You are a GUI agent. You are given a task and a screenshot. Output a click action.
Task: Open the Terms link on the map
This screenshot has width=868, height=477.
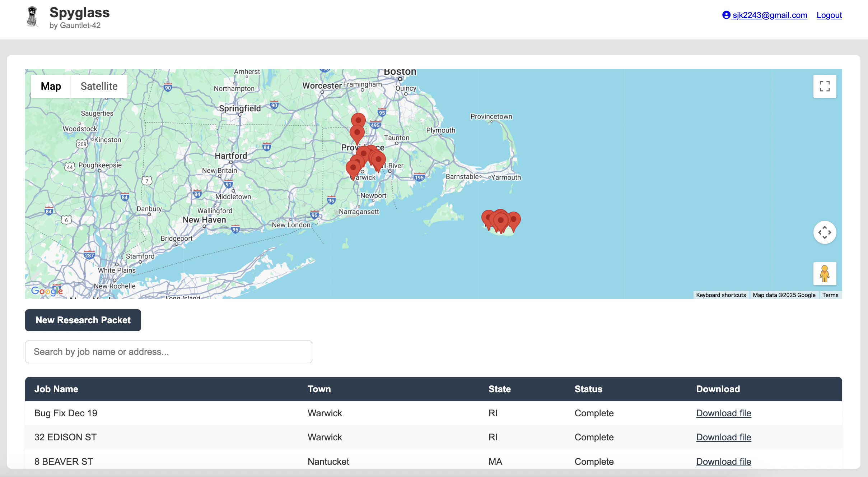(830, 295)
